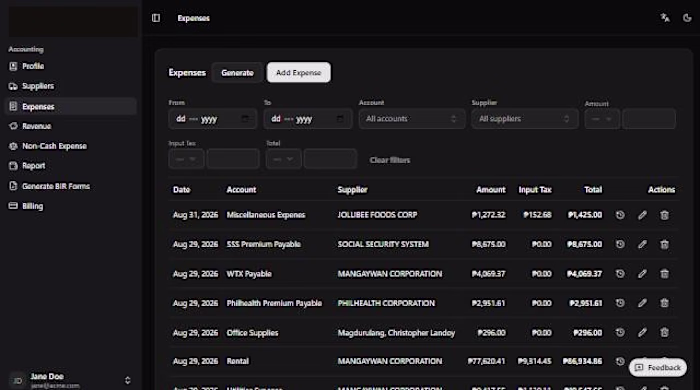
Task: Delete the WTX Payable expense
Action: (x=664, y=274)
